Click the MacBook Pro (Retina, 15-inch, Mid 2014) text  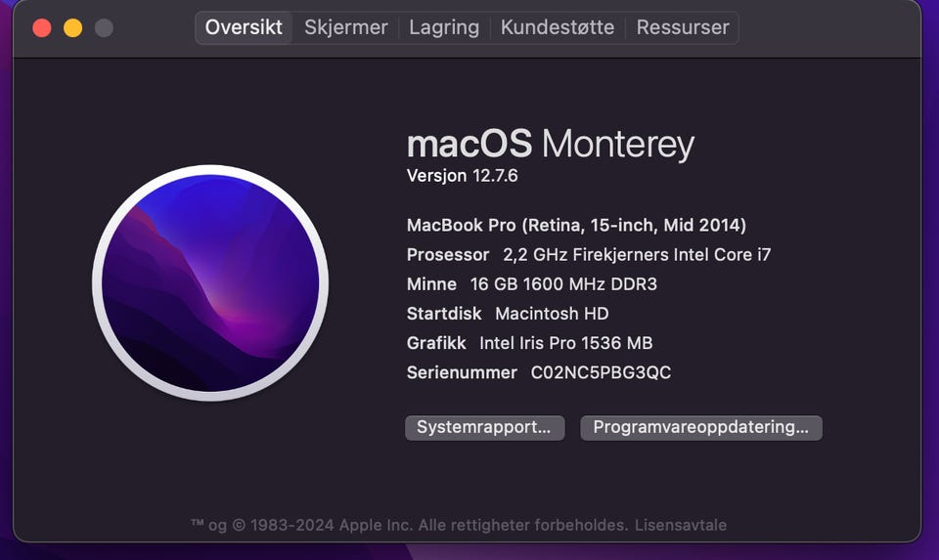point(576,226)
